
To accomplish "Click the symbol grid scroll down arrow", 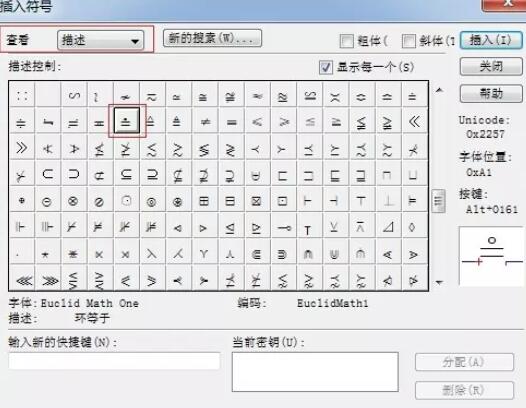I will click(x=439, y=283).
